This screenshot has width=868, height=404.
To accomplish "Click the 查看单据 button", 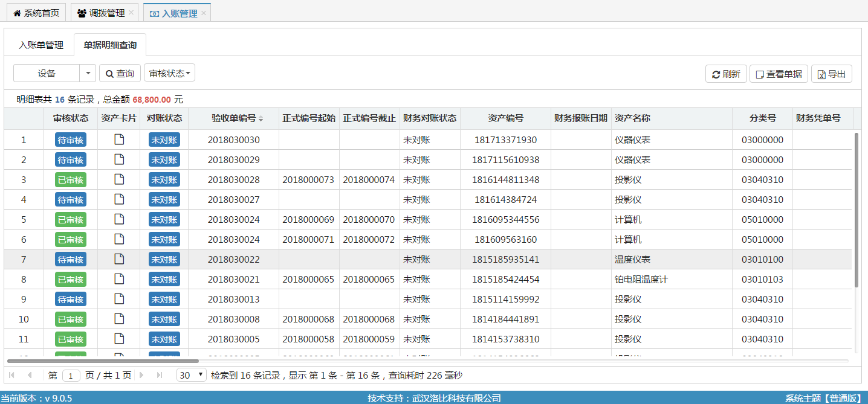I will coord(779,74).
